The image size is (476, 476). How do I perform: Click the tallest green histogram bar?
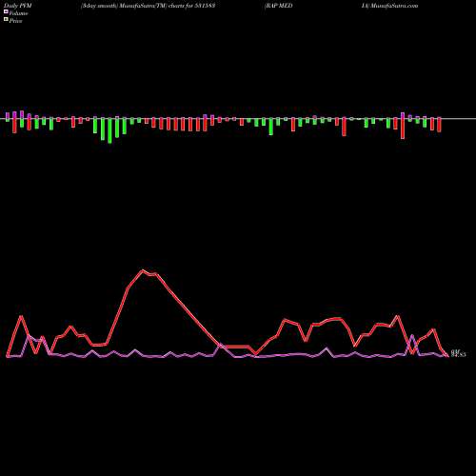coord(109,130)
